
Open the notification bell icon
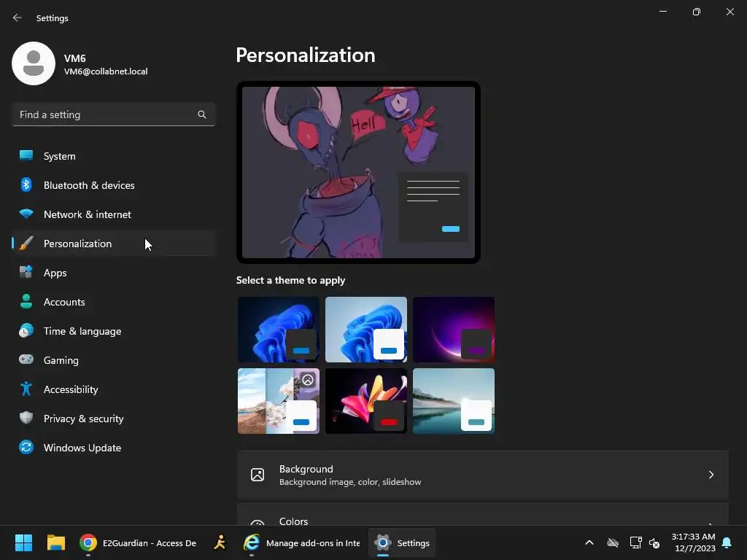(x=727, y=542)
